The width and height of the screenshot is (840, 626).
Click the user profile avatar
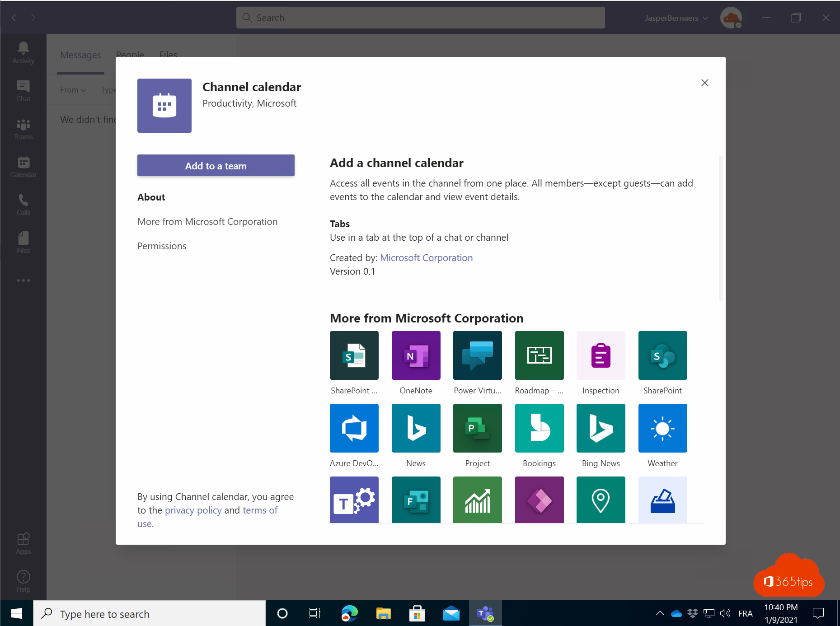(x=731, y=18)
